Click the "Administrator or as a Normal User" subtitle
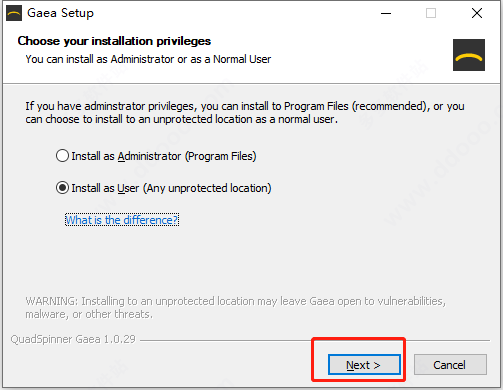This screenshot has width=503, height=390. pyautogui.click(x=191, y=59)
